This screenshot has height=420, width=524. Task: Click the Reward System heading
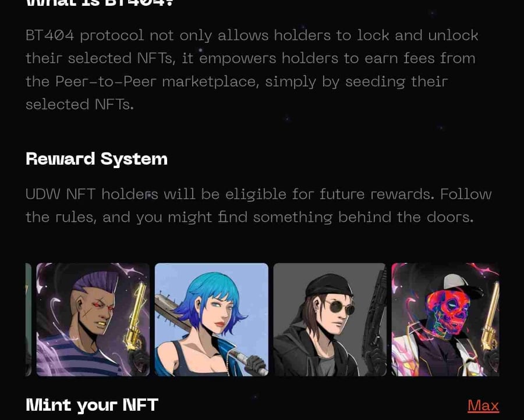click(x=97, y=159)
